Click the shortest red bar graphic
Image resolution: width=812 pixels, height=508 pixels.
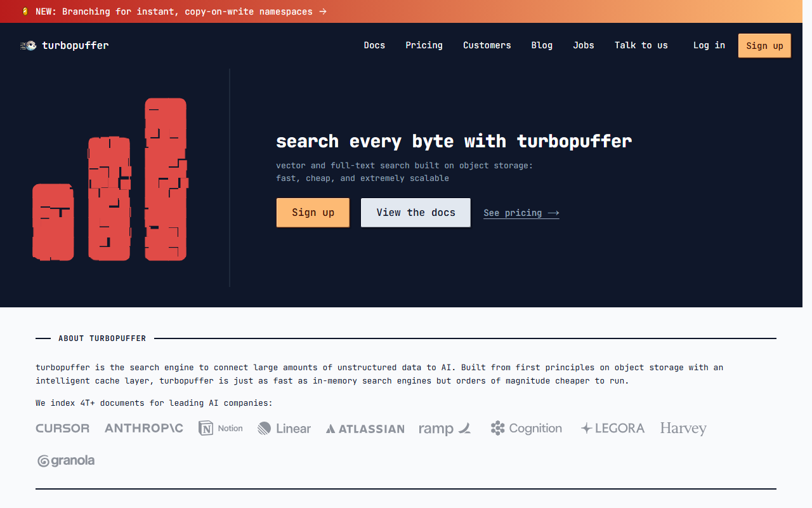[53, 222]
